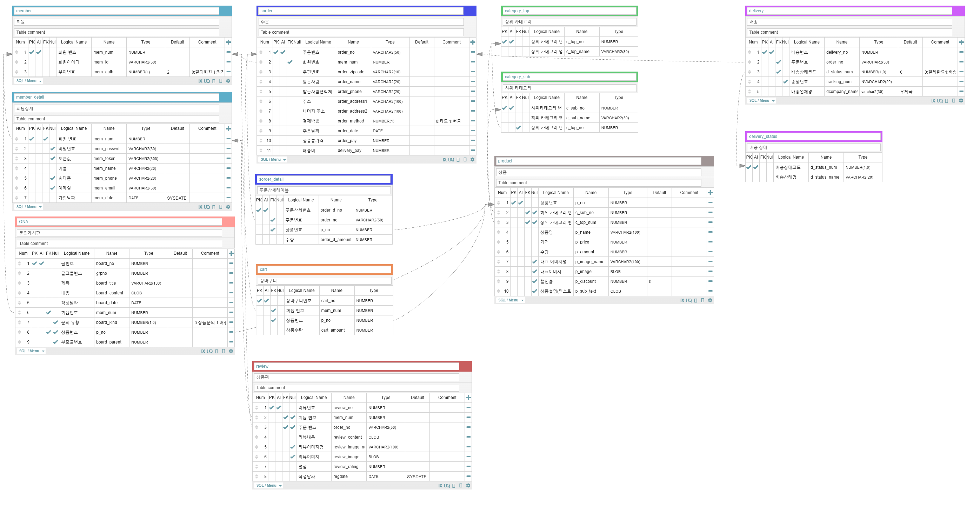Click IX index icon in product table
Image resolution: width=980 pixels, height=513 pixels.
[x=682, y=301]
